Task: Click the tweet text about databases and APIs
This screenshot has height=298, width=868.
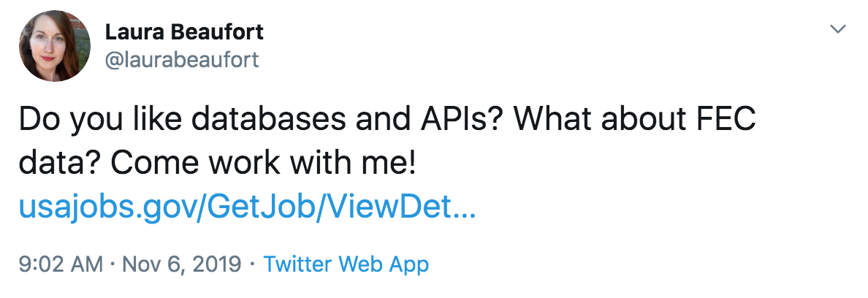Action: [x=387, y=142]
